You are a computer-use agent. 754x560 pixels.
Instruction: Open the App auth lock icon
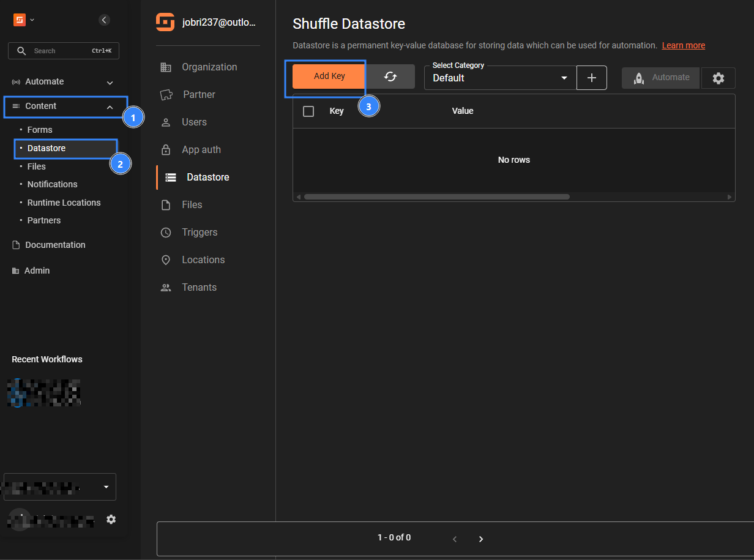click(166, 149)
